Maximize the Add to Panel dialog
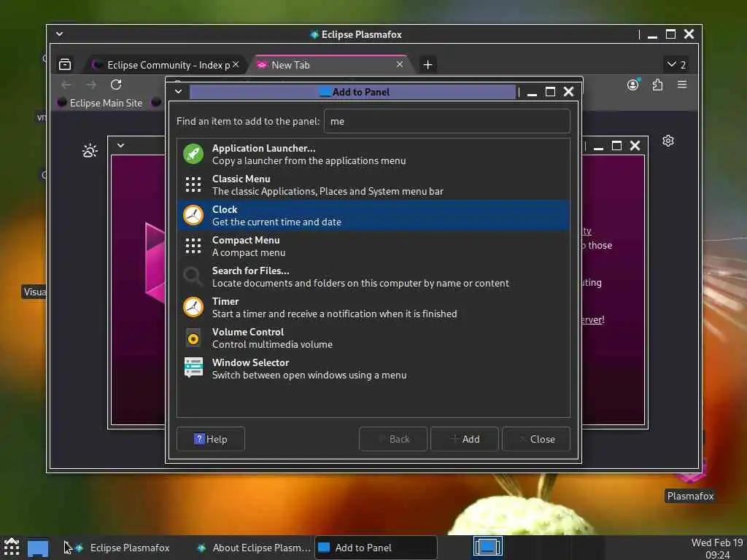 pos(550,91)
